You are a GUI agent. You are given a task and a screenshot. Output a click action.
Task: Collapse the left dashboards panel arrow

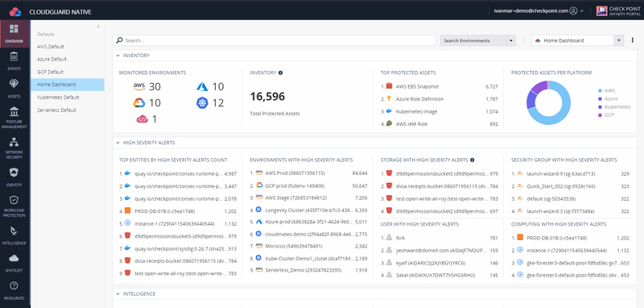coord(98,27)
